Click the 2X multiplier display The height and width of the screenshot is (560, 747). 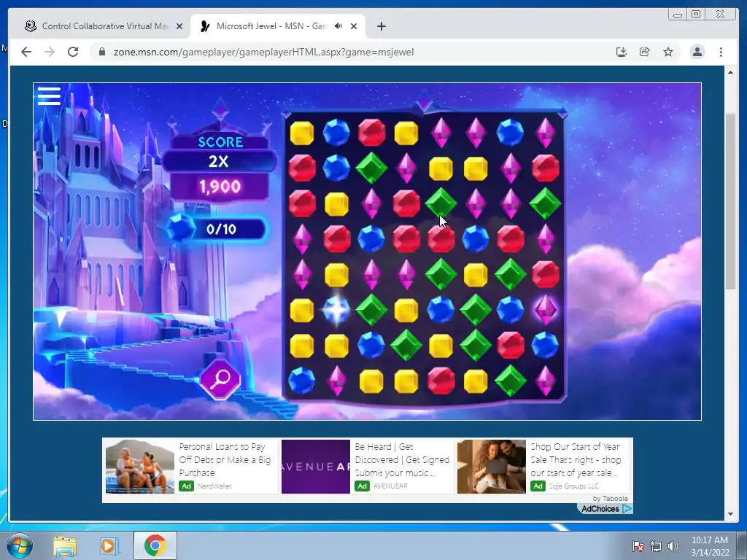click(x=219, y=161)
